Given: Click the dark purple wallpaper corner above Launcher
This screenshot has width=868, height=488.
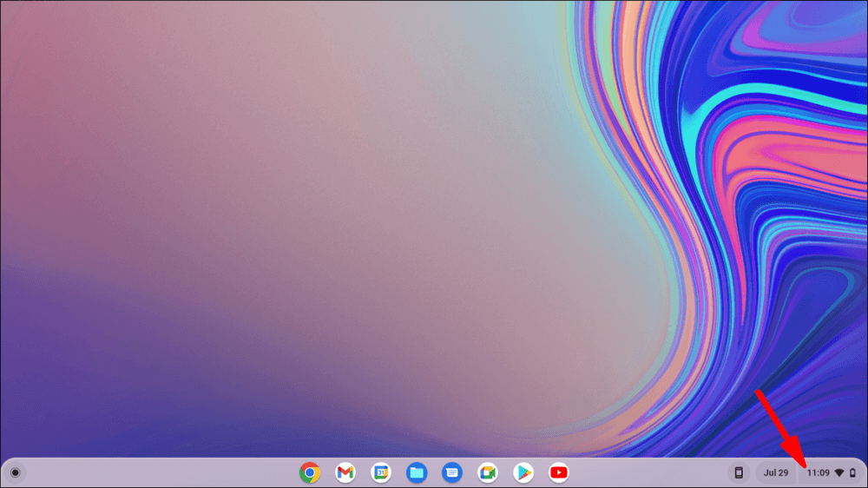Looking at the screenshot, I should [x=26, y=425].
